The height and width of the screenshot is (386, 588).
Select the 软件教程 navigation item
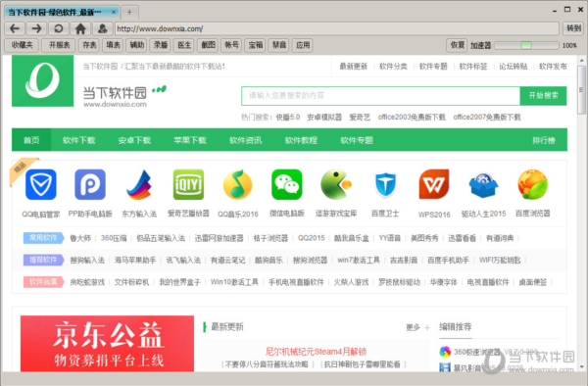pyautogui.click(x=301, y=140)
